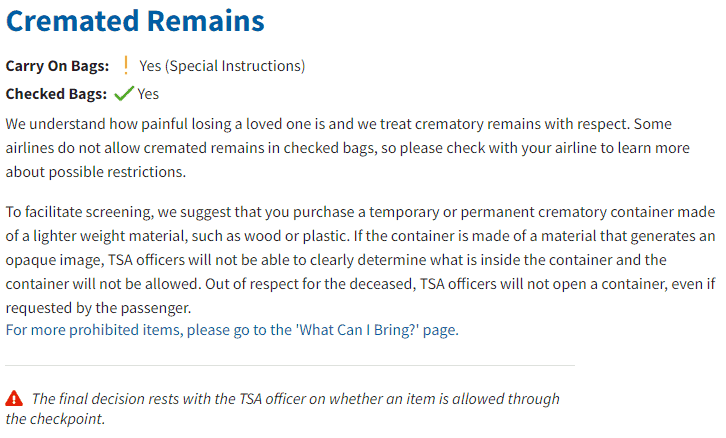The height and width of the screenshot is (438, 726).
Task: Open the 'What Can I Bring?' page link
Action: click(x=232, y=330)
